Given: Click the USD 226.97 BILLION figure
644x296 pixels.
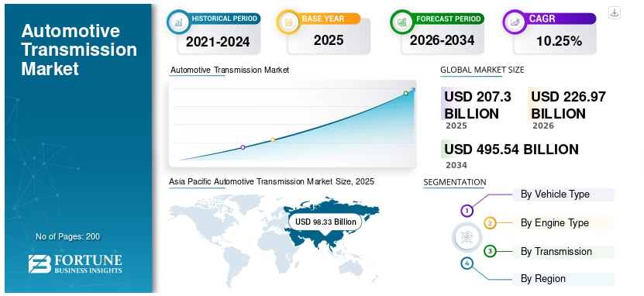Looking at the screenshot, I should tap(568, 105).
